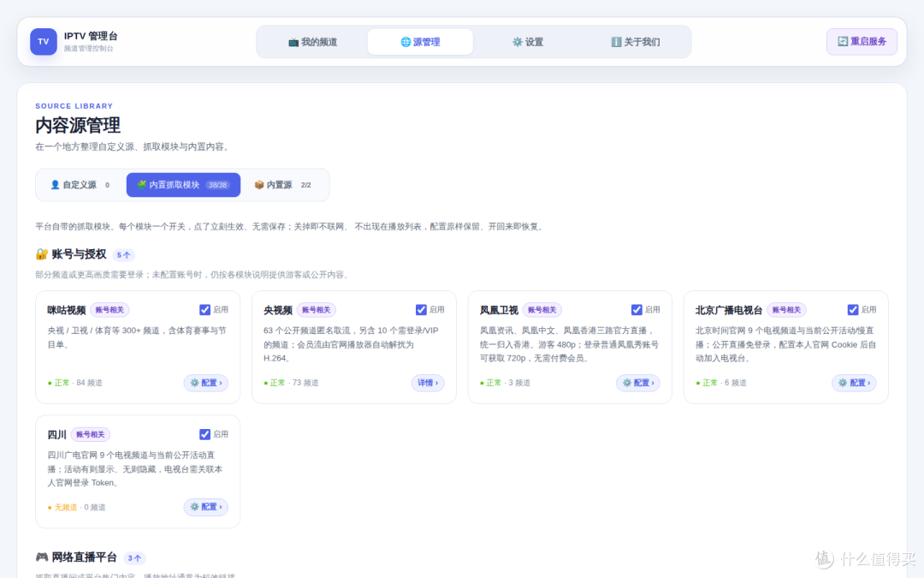The height and width of the screenshot is (578, 924).
Task: Click the 正常 · 73 频道 status
Action: point(291,383)
